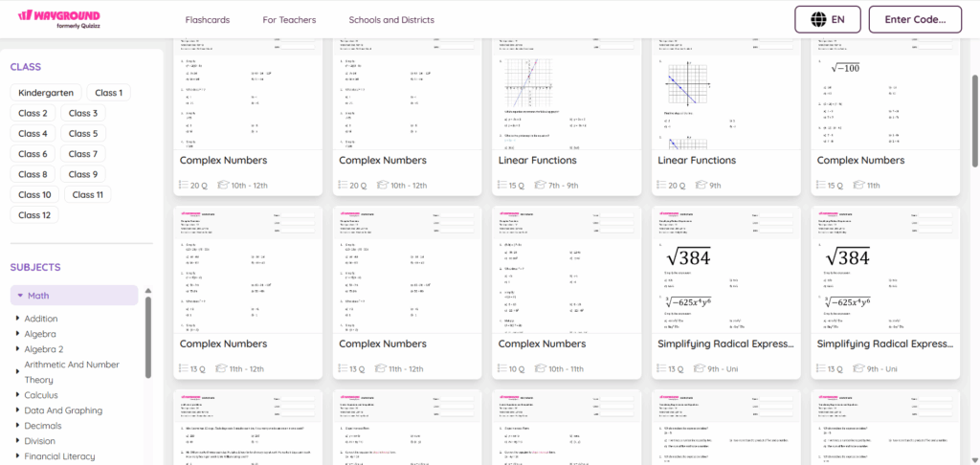
Task: Open the Simplifying Radical Expressions worksheet thumbnail
Action: (724, 267)
